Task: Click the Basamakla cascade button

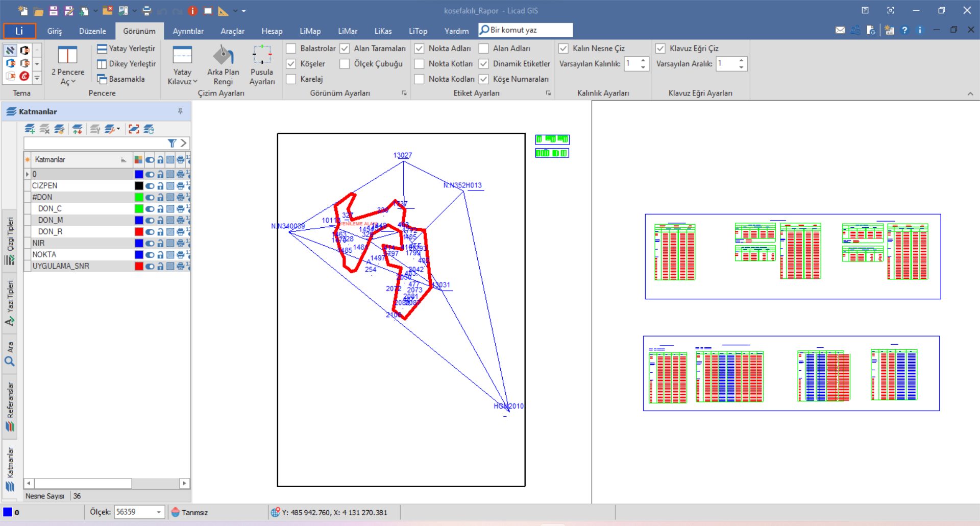Action: point(121,79)
